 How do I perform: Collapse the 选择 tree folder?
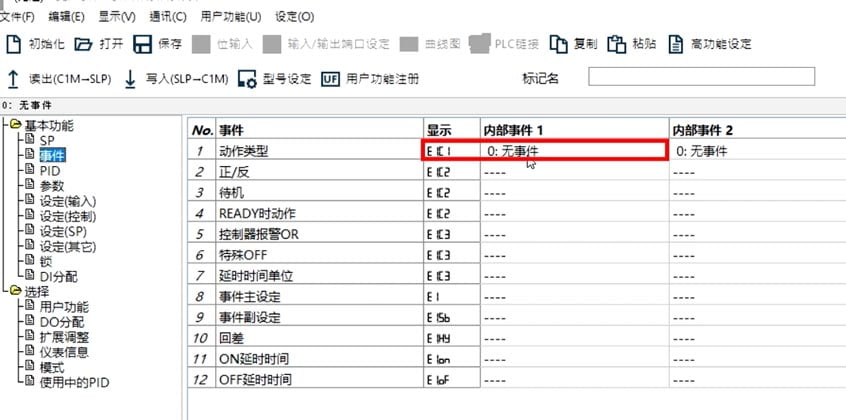click(13, 291)
